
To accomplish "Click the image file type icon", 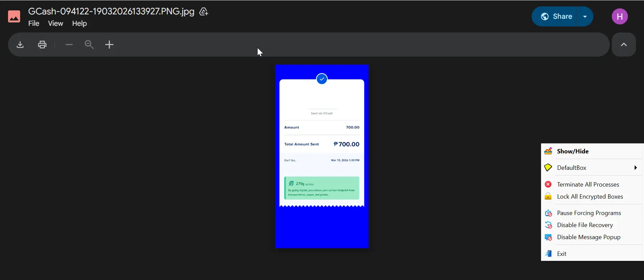I will pos(14,16).
